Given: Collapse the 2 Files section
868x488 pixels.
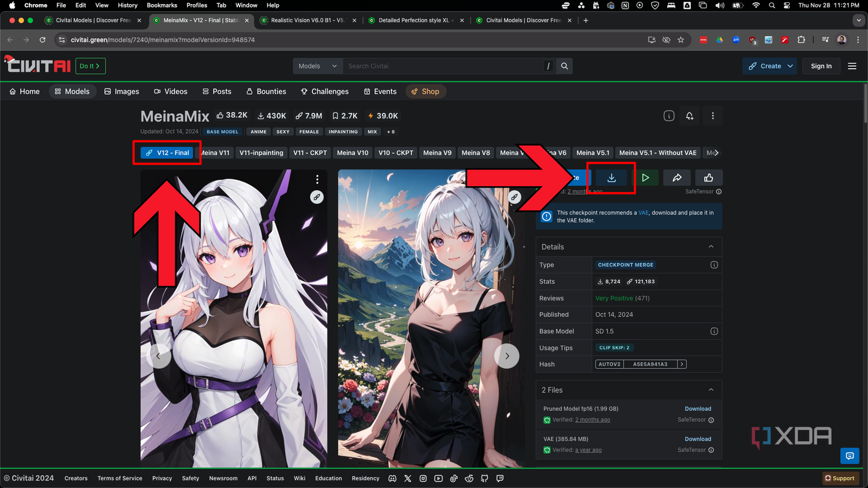Looking at the screenshot, I should point(711,390).
